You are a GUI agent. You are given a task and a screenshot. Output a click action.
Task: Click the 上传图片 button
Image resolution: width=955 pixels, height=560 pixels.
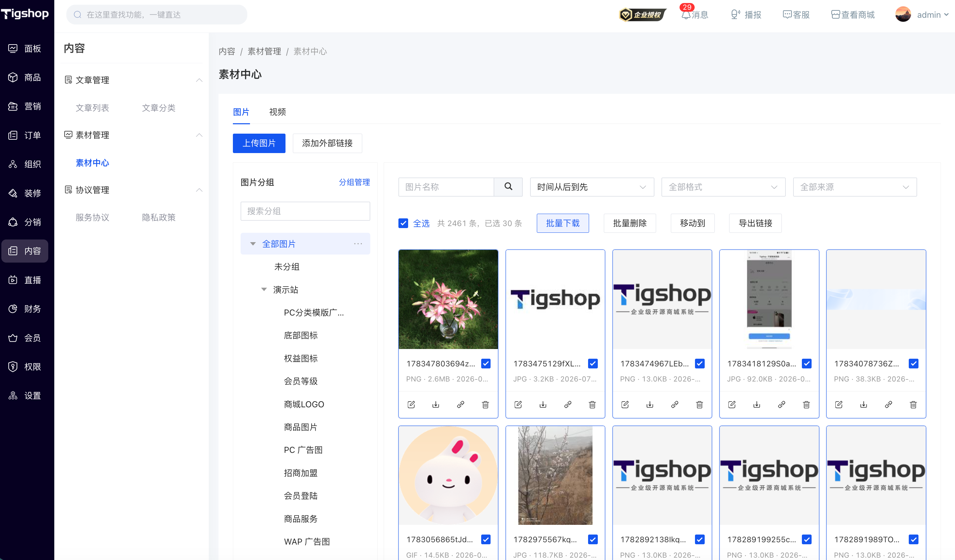259,143
